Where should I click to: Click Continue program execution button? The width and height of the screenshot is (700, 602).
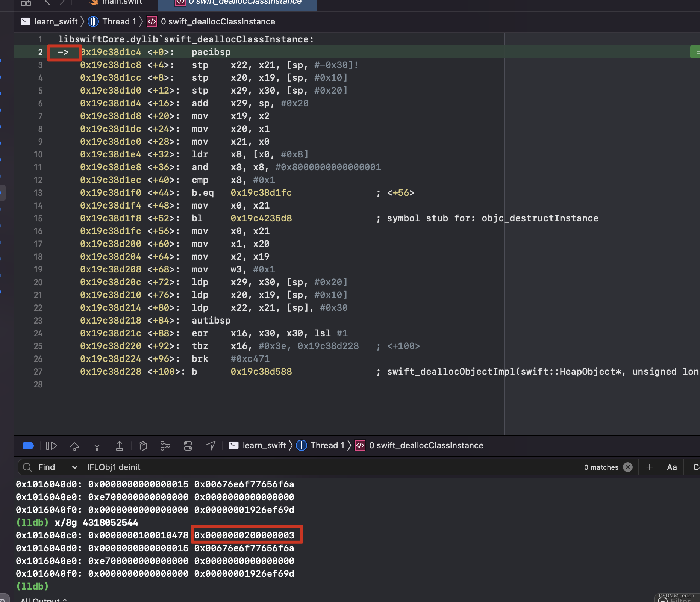point(51,446)
